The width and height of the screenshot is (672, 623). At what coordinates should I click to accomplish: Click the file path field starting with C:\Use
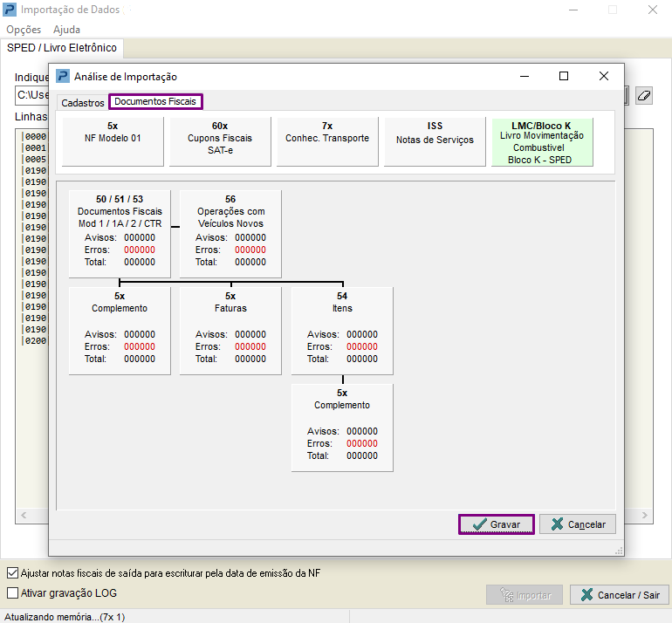pos(32,95)
